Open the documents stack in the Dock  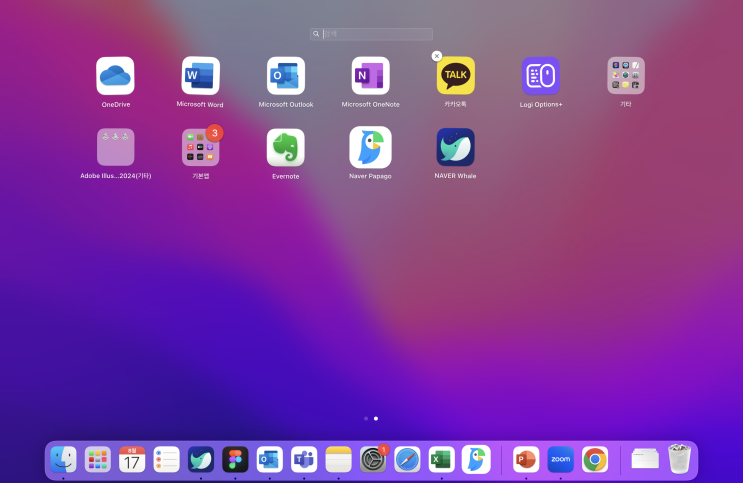(645, 458)
